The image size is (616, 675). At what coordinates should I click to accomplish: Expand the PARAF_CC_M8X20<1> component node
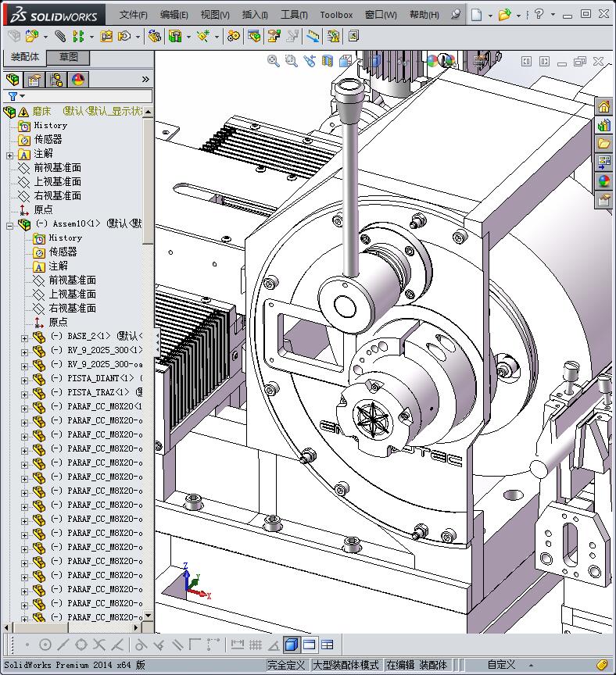[x=24, y=409]
